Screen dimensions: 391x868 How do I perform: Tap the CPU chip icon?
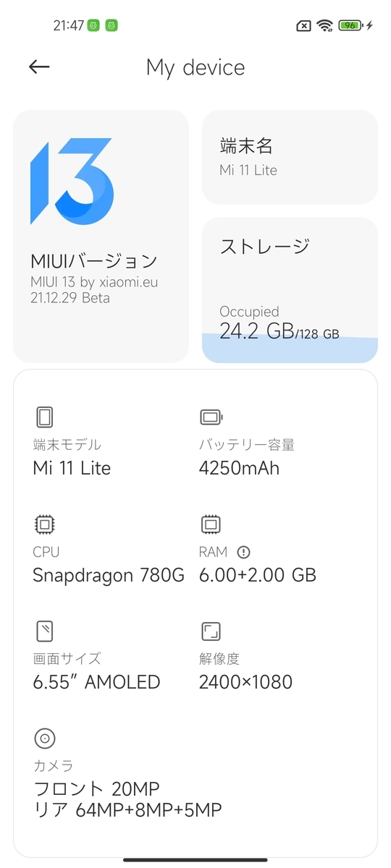point(44,524)
